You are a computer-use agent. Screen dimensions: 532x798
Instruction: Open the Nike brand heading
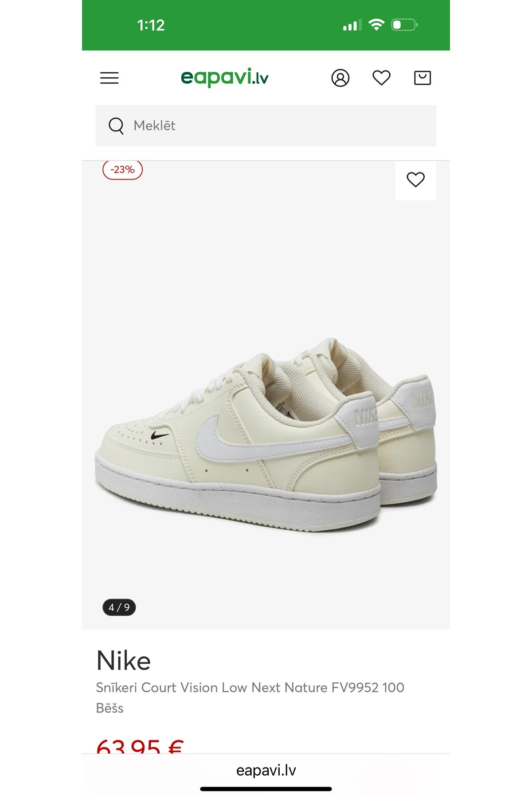(124, 661)
